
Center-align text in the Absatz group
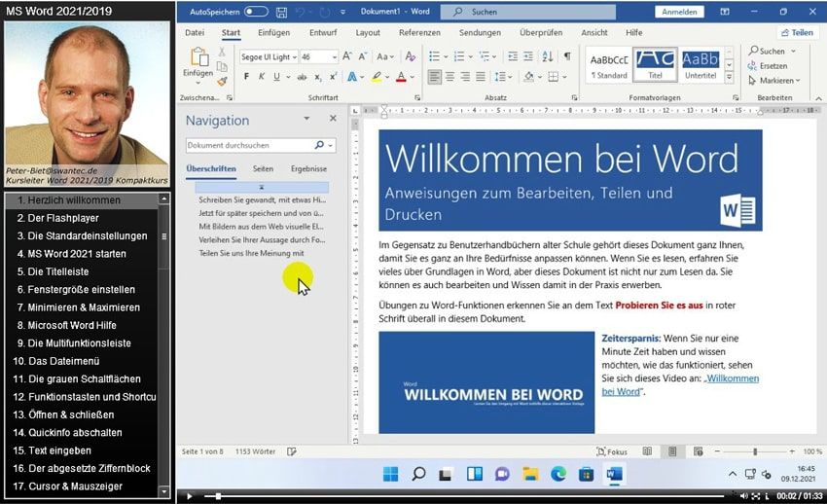[449, 77]
